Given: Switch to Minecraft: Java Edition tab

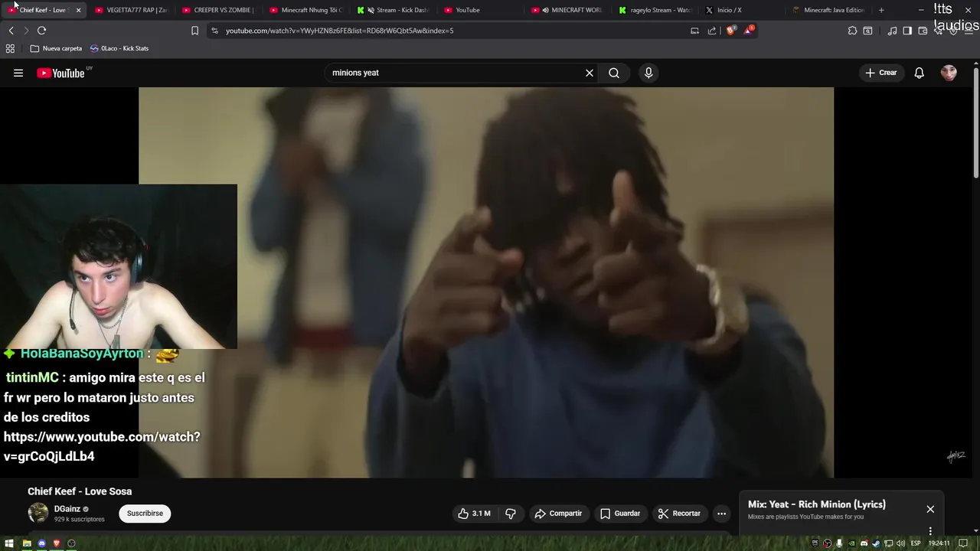Looking at the screenshot, I should (829, 10).
